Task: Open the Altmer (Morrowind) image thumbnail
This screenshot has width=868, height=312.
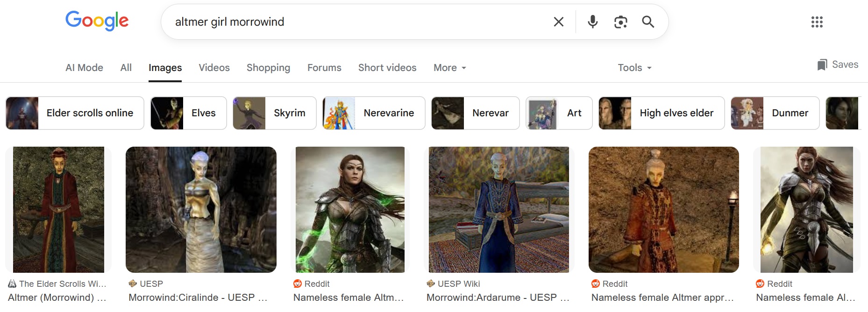Action: (58, 210)
